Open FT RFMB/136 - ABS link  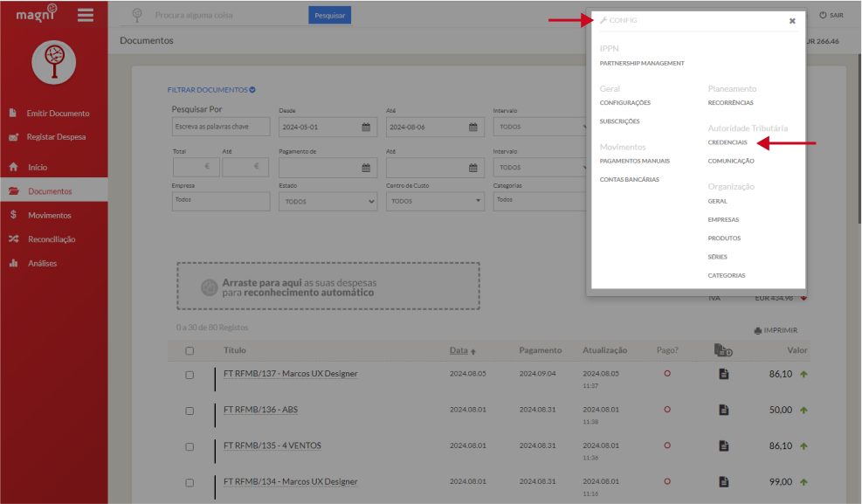coord(260,410)
